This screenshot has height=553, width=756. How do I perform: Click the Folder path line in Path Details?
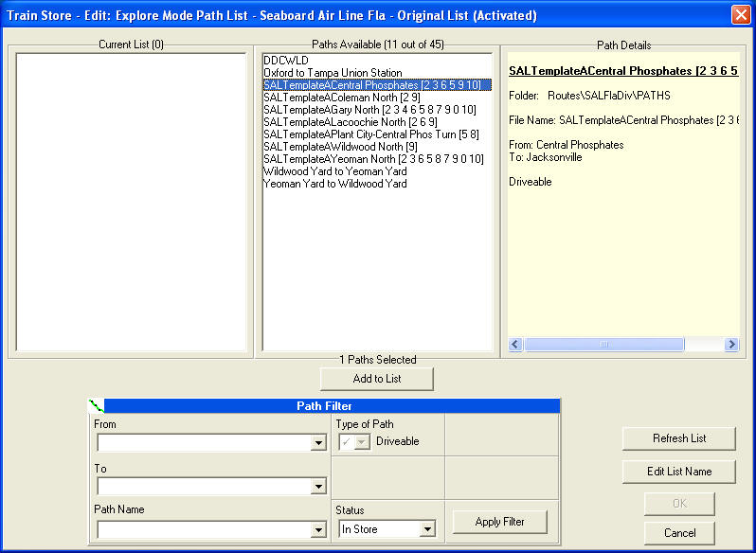(589, 96)
